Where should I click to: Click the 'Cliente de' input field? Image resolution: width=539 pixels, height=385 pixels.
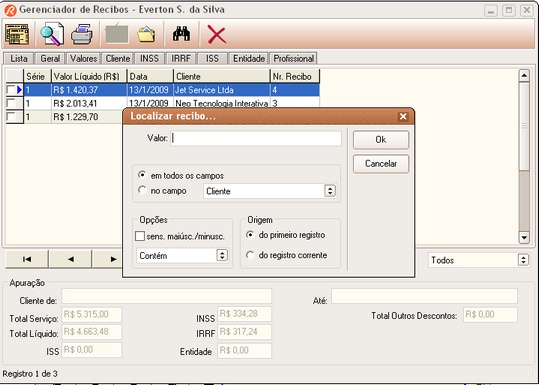pos(166,296)
